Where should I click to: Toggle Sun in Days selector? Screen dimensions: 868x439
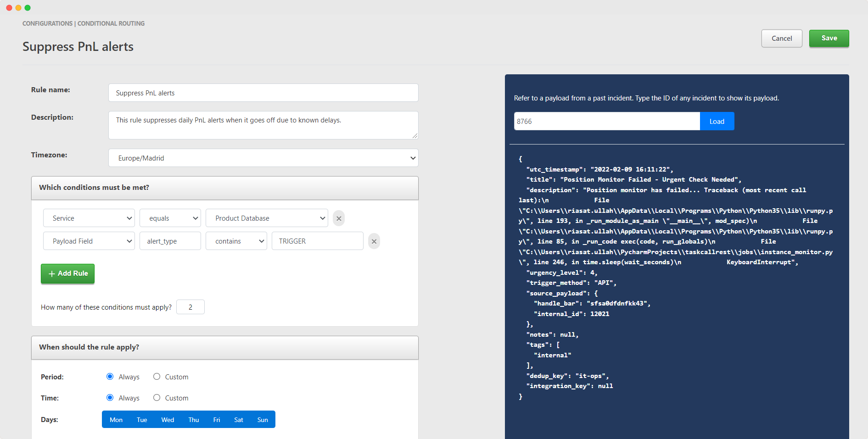point(263,420)
